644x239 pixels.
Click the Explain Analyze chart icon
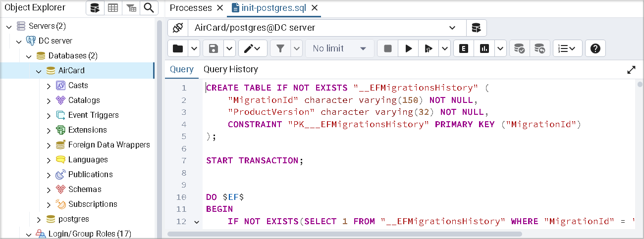(x=484, y=48)
